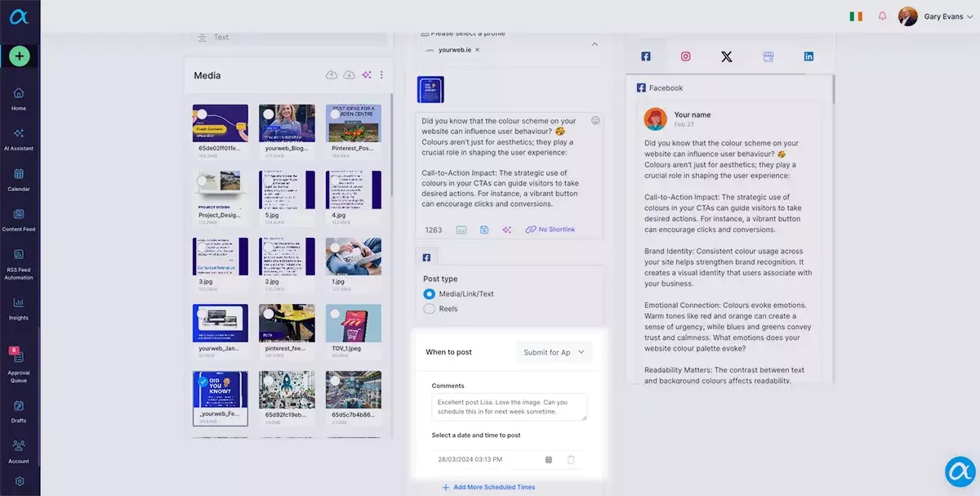The height and width of the screenshot is (496, 980).
Task: Click the Ireland flag icon
Action: click(856, 16)
